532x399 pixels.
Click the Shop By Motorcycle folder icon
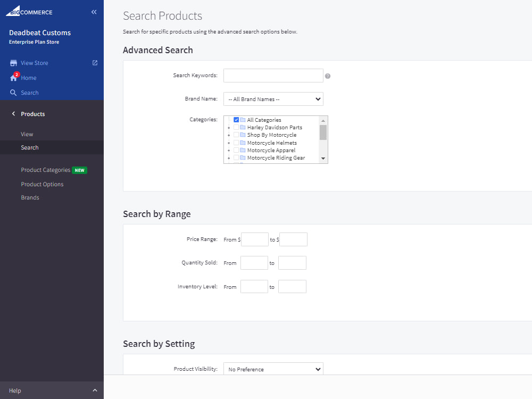(243, 135)
